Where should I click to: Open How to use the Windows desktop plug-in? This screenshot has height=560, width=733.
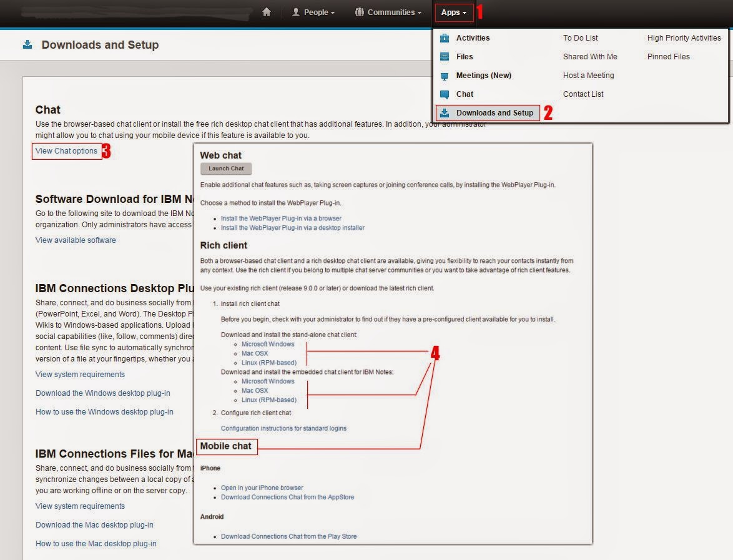(x=104, y=412)
